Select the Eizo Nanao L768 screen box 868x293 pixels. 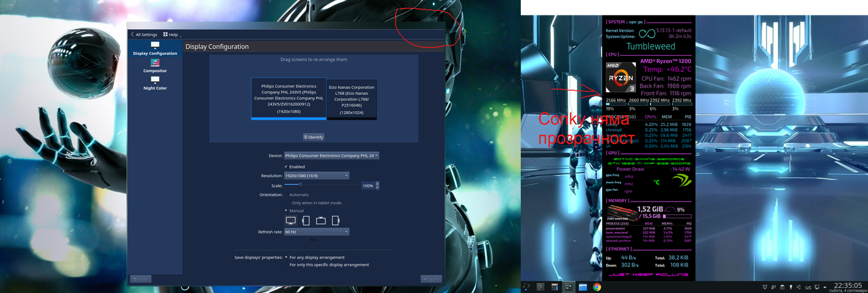pyautogui.click(x=352, y=99)
